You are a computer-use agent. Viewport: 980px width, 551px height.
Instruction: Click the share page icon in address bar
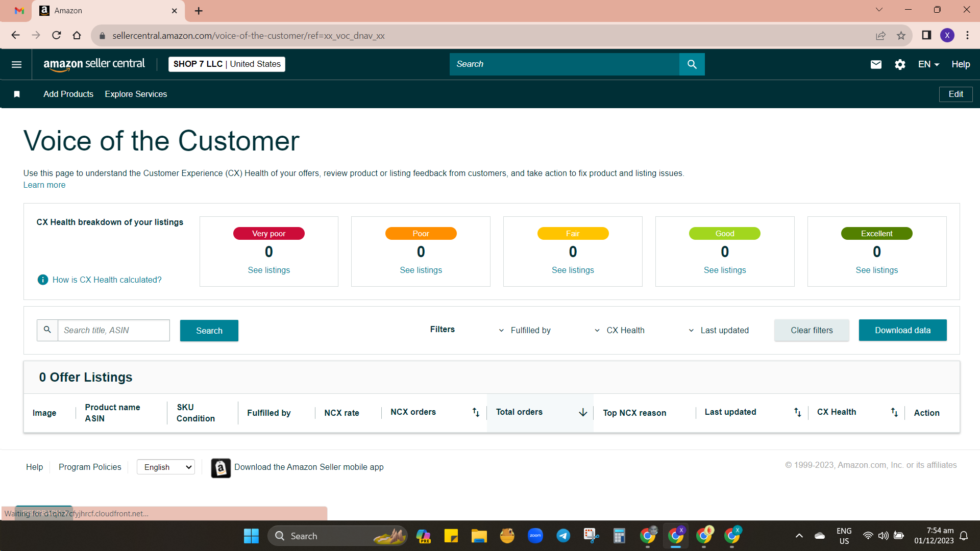(880, 35)
